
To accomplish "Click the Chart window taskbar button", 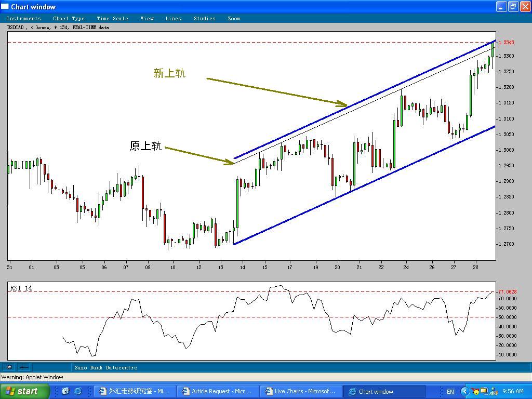I will click(384, 391).
